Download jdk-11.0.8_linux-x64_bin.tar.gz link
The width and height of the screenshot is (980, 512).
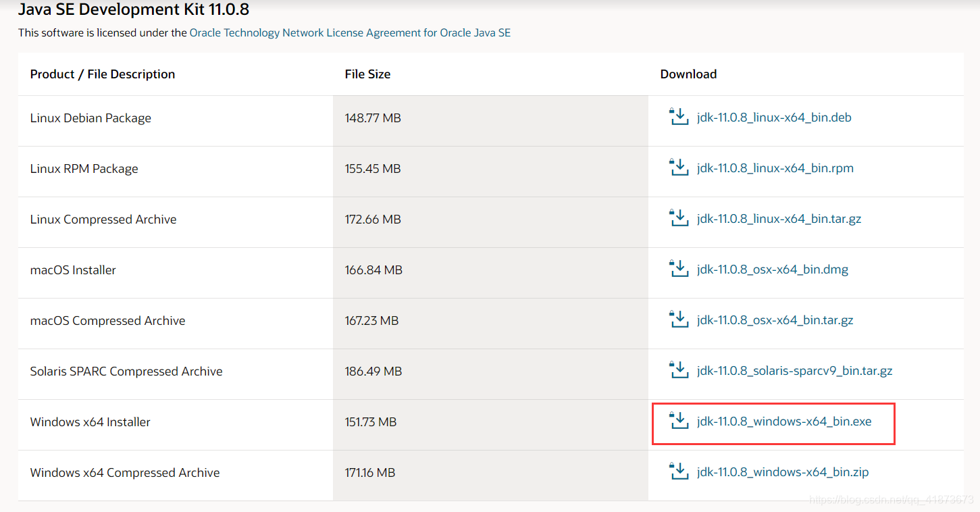pyautogui.click(x=779, y=219)
